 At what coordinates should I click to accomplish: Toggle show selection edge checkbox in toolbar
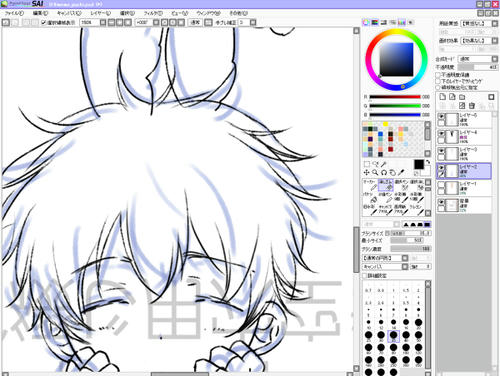coord(44,23)
